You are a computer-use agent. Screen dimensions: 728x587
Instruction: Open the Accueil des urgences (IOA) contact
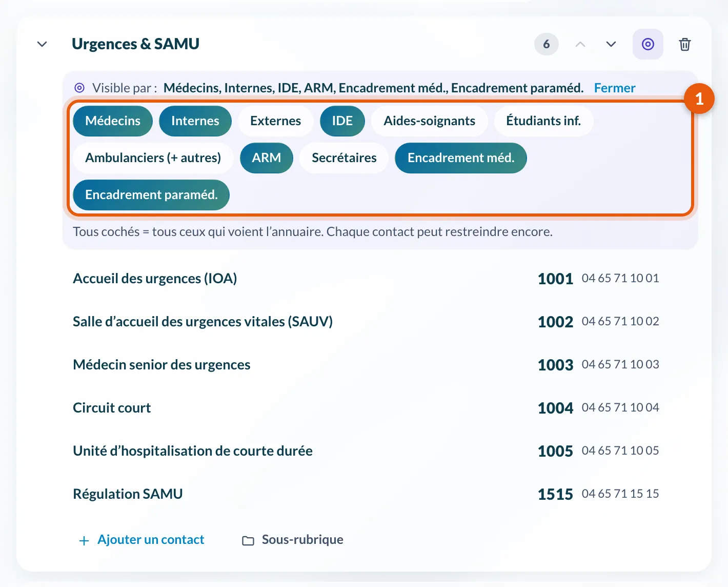click(155, 279)
